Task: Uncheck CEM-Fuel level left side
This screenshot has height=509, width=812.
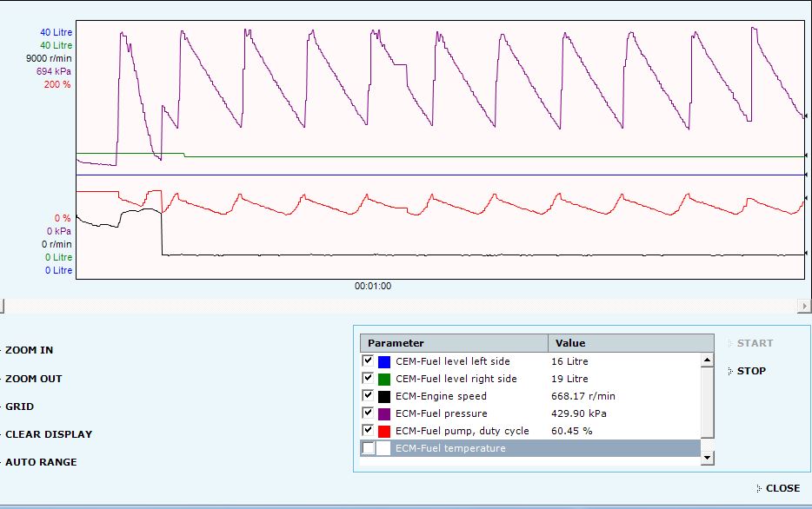Action: point(368,360)
